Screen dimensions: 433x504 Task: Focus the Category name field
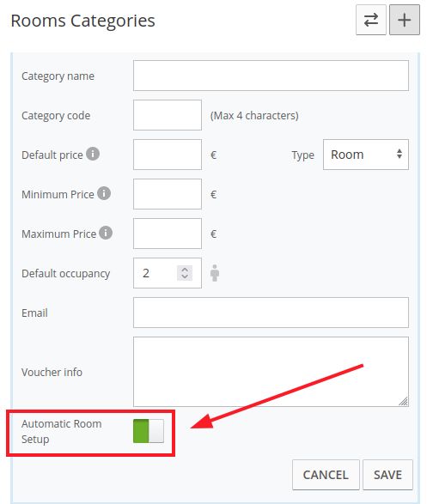pyautogui.click(x=271, y=76)
